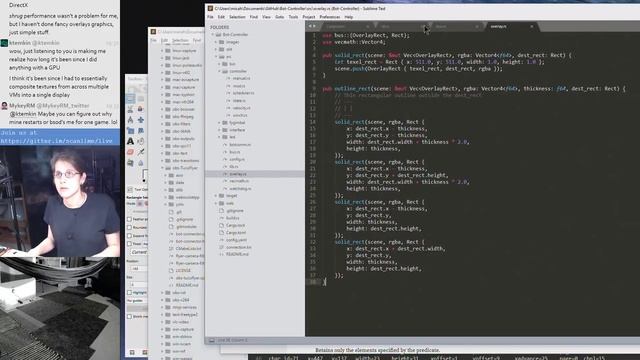Click the ktemkin @ktemkin username in chat

(x=34, y=43)
